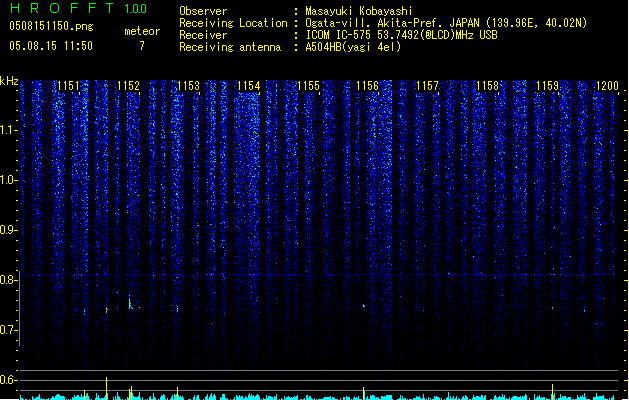Click the 1200 time marker
This screenshot has width=629, height=400.
click(x=607, y=86)
